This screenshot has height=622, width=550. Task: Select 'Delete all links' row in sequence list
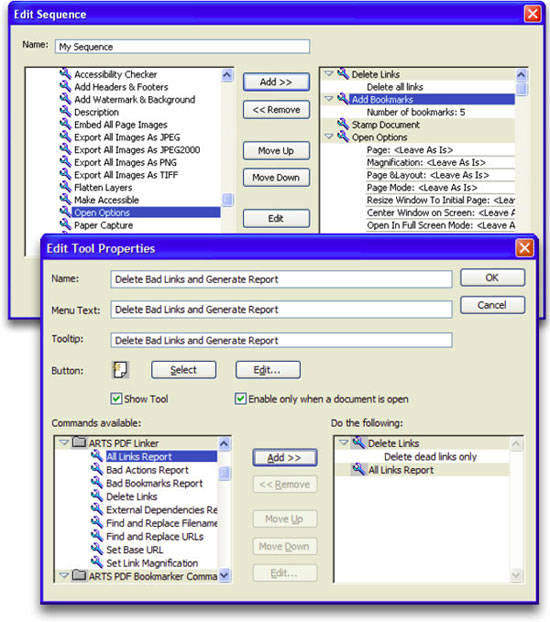coord(395,86)
